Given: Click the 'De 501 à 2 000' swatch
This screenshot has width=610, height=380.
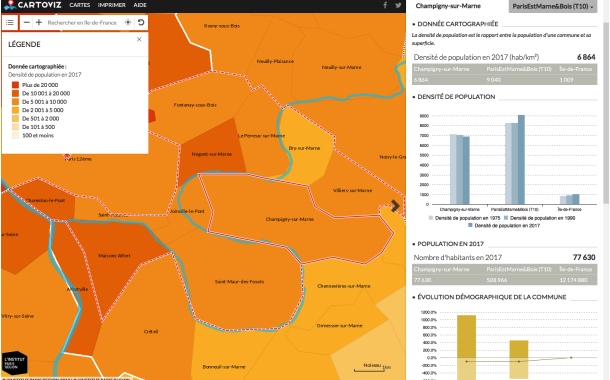Looking at the screenshot, I should [x=15, y=119].
